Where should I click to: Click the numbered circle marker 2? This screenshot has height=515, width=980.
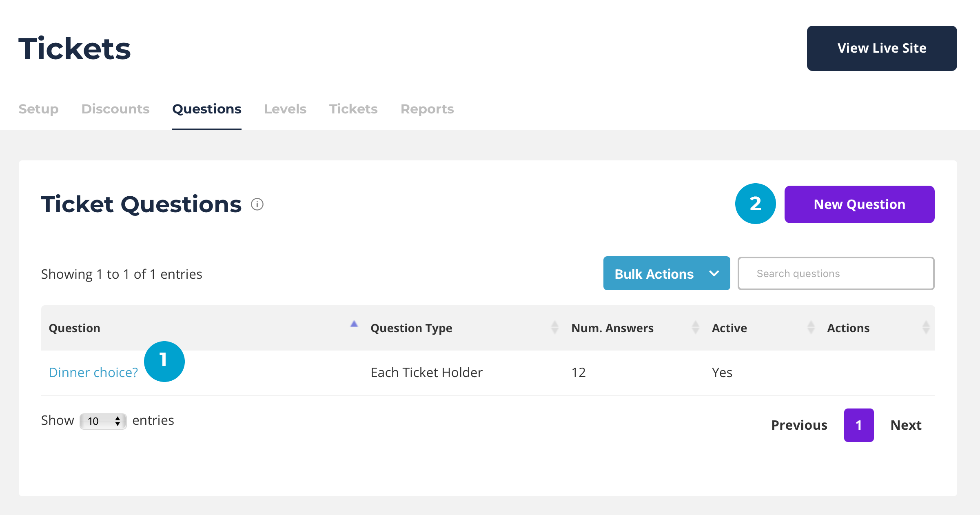point(755,204)
